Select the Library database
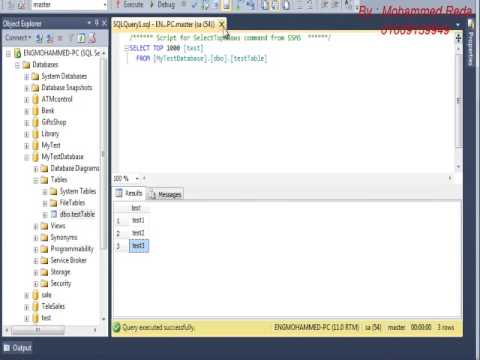 click(50, 134)
